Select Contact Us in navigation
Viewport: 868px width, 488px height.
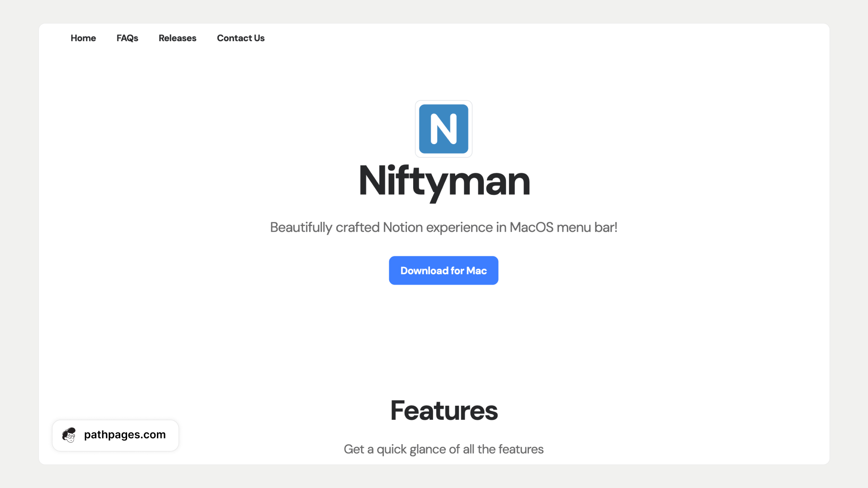tap(241, 38)
